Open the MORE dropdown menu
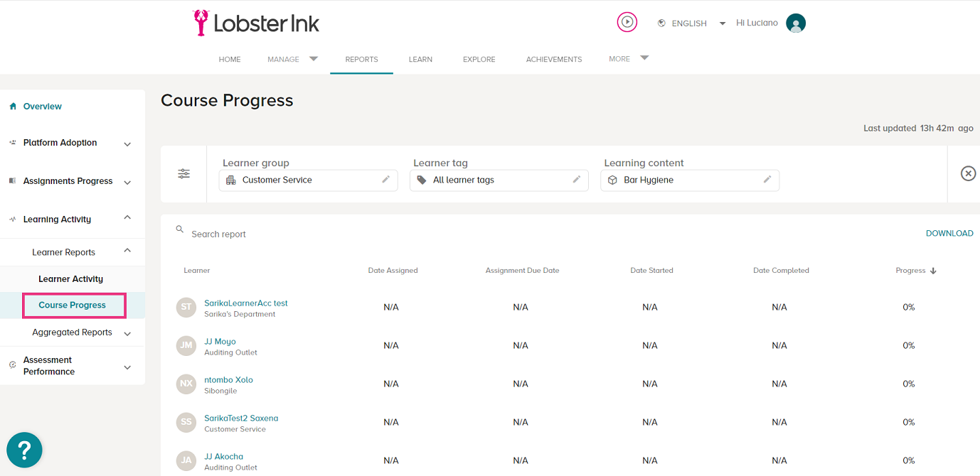Viewport: 980px width, 476px height. pos(629,58)
